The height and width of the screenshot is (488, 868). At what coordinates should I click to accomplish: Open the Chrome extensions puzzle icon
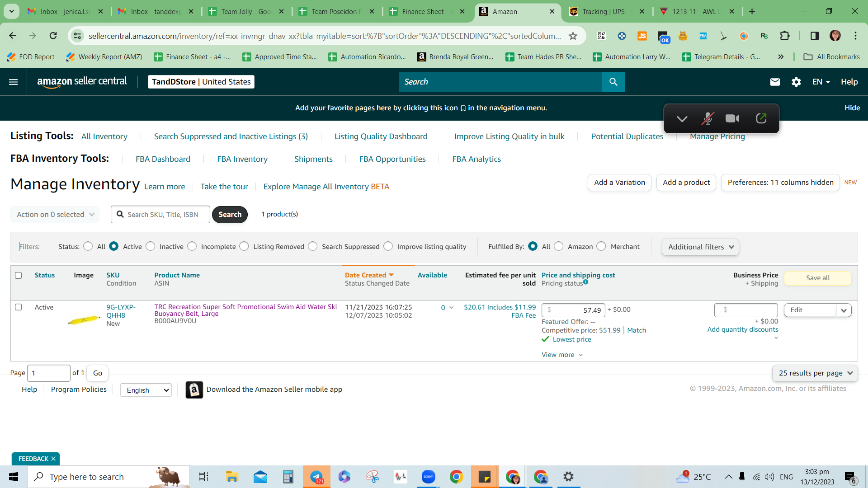point(785,36)
